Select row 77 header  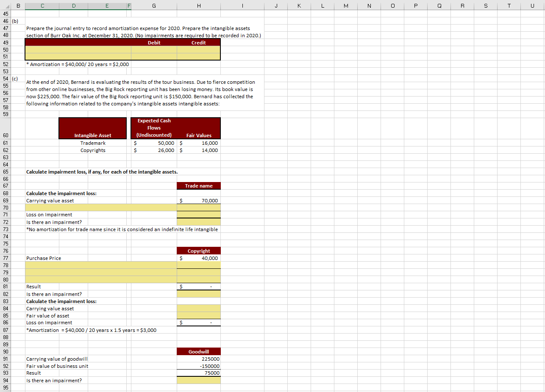(x=6, y=258)
